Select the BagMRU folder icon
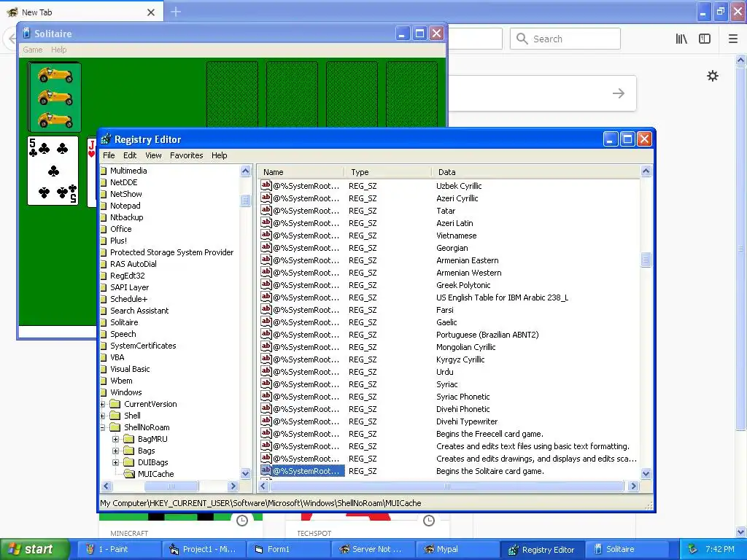 (x=129, y=439)
